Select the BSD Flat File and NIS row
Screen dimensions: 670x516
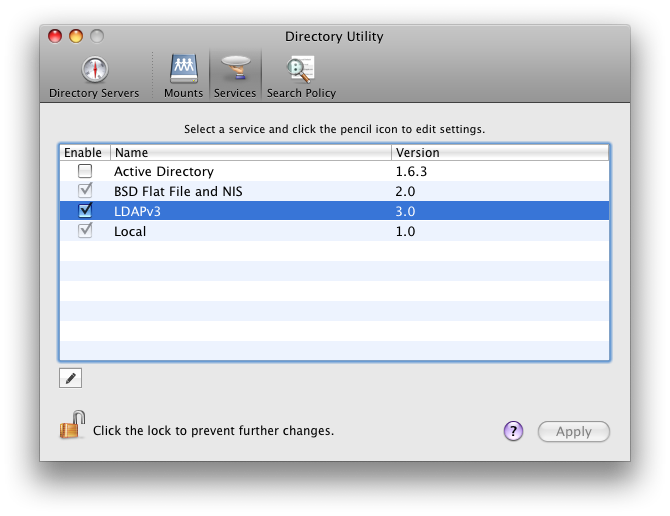250,191
